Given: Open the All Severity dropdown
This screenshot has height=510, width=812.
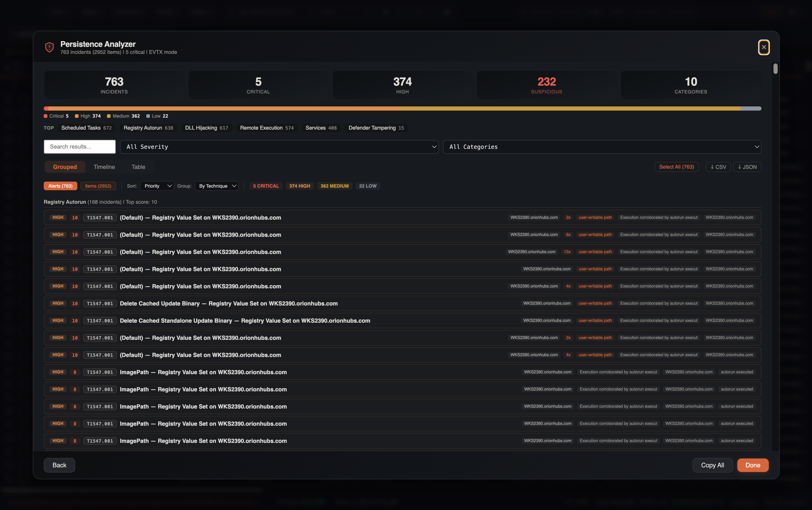Looking at the screenshot, I should pyautogui.click(x=279, y=147).
